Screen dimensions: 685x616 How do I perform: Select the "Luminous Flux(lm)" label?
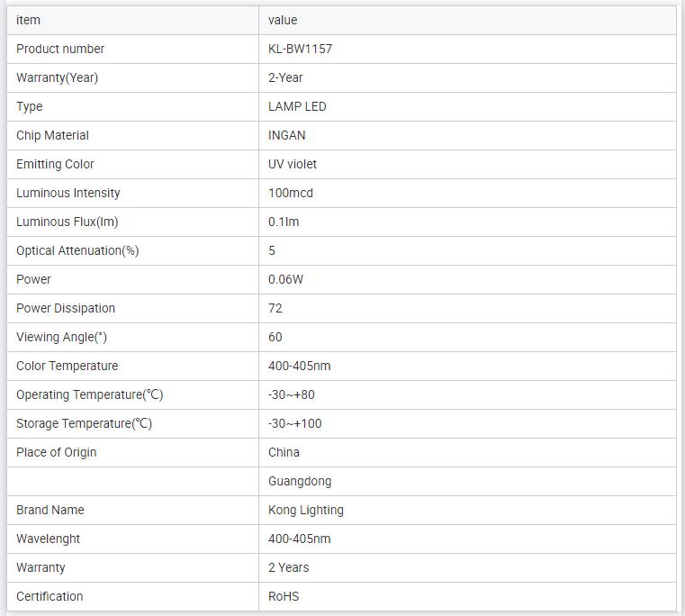(x=67, y=222)
